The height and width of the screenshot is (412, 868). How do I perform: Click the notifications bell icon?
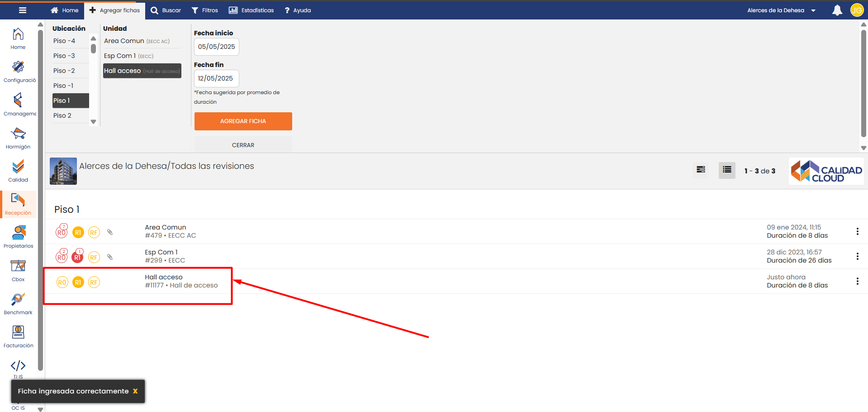click(x=837, y=10)
